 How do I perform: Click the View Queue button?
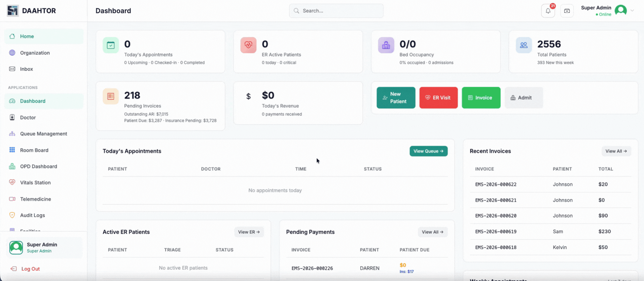429,151
